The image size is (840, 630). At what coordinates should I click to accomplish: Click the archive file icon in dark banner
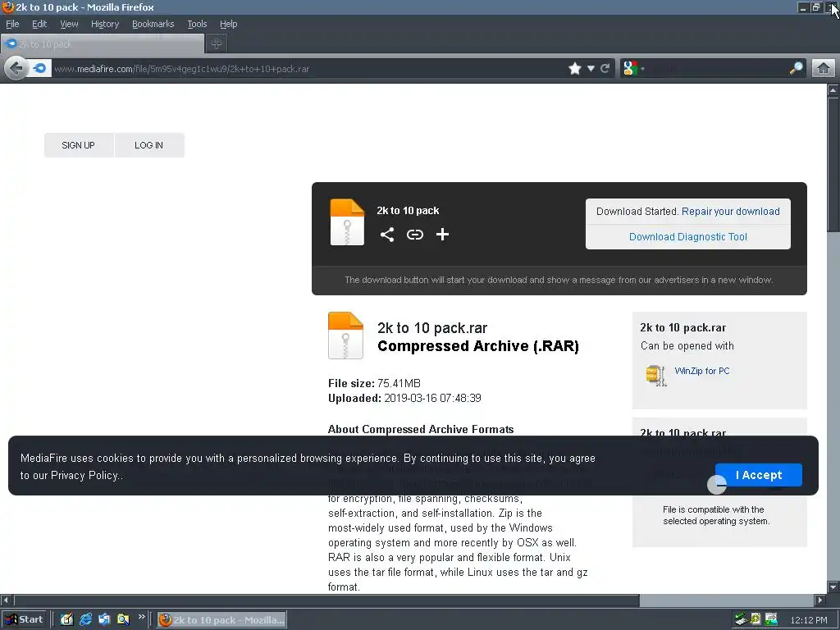(347, 222)
